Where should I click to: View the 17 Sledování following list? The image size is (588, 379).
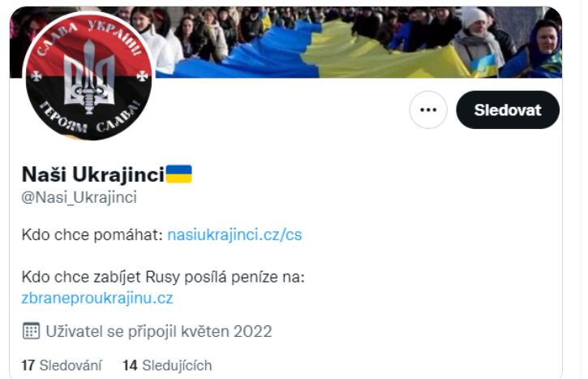pyautogui.click(x=62, y=365)
